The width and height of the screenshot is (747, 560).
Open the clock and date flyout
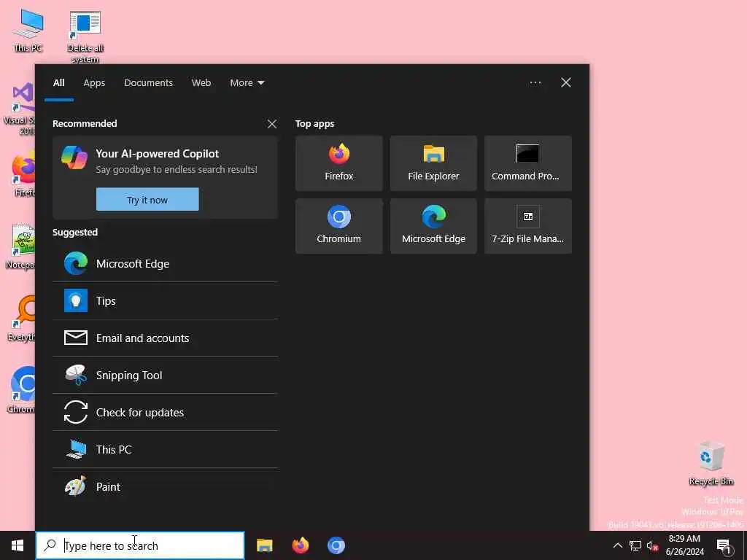click(684, 545)
